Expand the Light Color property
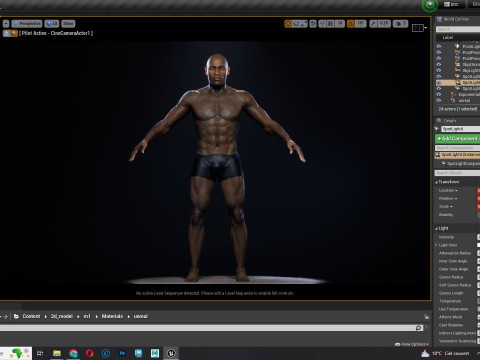The image size is (480, 360). [x=436, y=245]
